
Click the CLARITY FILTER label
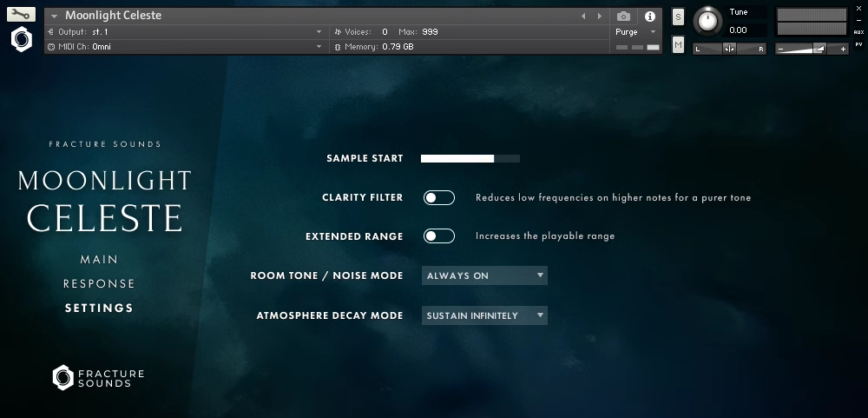click(363, 197)
